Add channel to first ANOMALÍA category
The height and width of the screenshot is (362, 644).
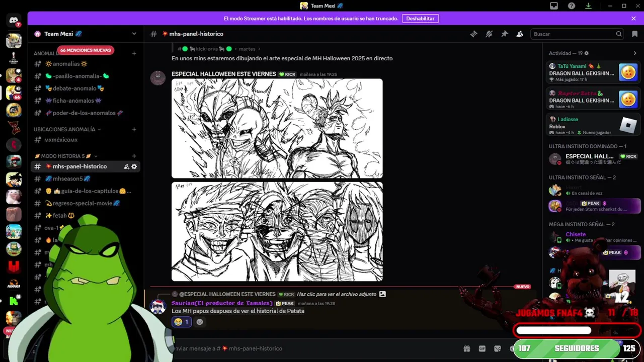tap(134, 53)
